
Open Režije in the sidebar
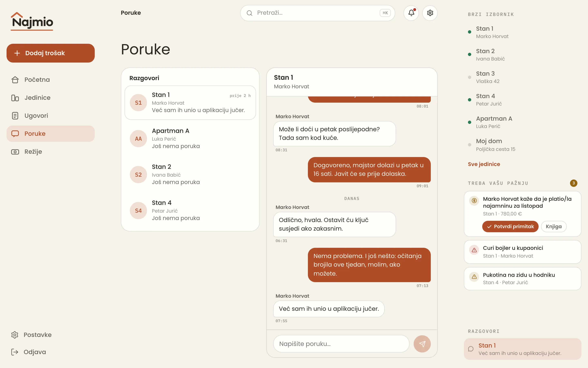click(51, 152)
